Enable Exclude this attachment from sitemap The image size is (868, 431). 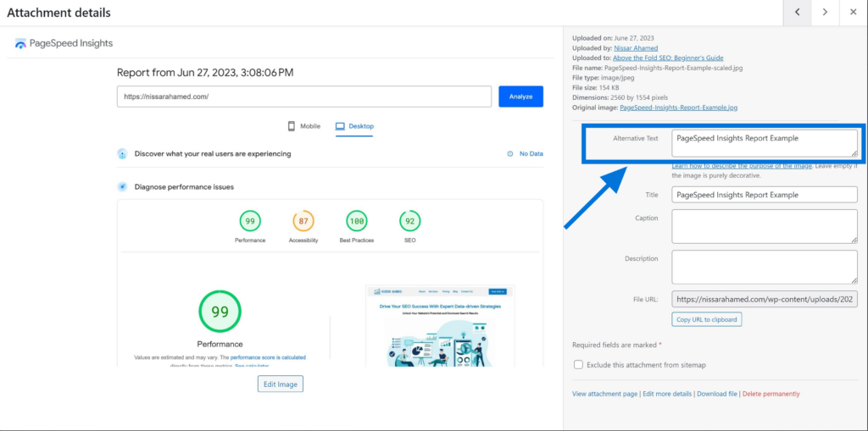click(x=578, y=365)
